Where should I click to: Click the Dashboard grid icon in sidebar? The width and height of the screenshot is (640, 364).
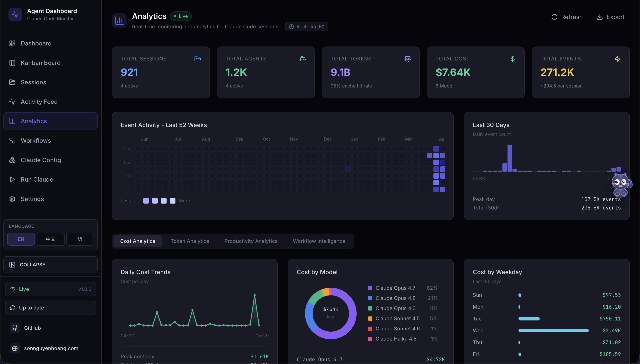pyautogui.click(x=12, y=43)
